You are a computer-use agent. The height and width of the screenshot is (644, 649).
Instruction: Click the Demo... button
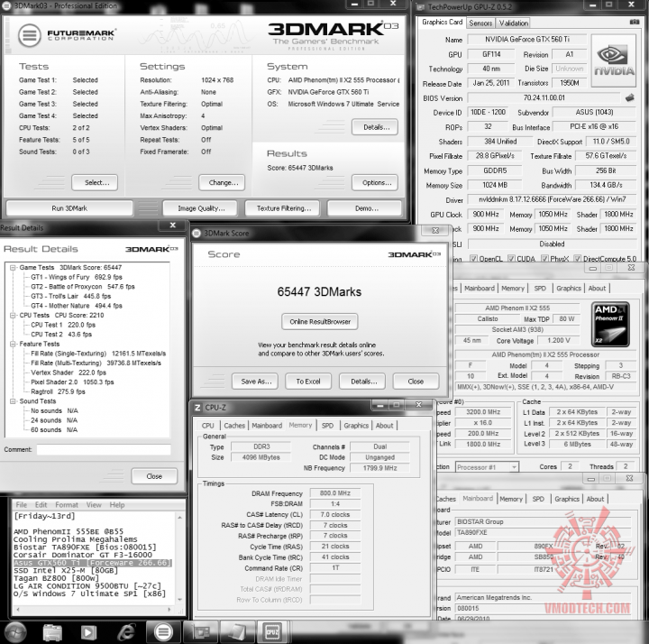[x=365, y=208]
